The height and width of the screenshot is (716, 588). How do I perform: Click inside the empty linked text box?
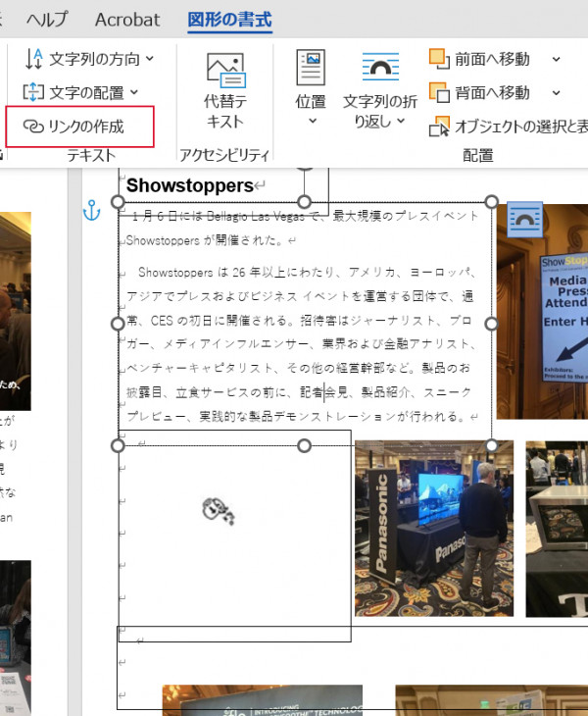(x=234, y=536)
